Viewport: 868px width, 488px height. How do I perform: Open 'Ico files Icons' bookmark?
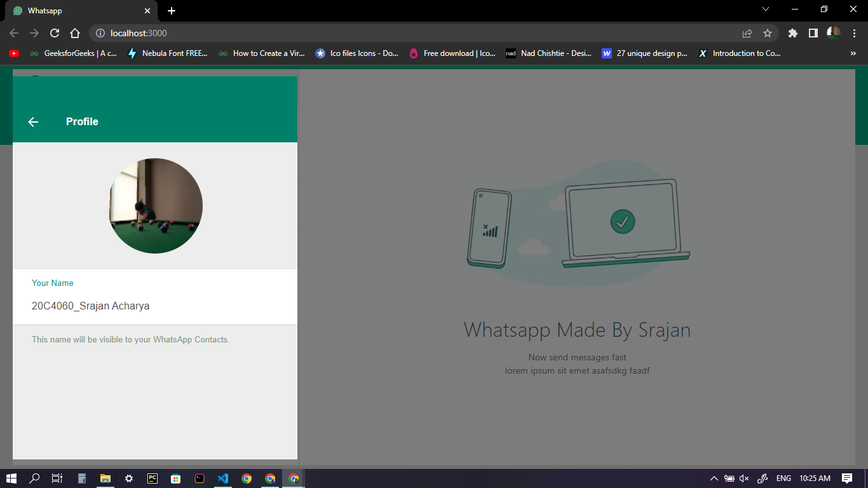click(x=357, y=53)
